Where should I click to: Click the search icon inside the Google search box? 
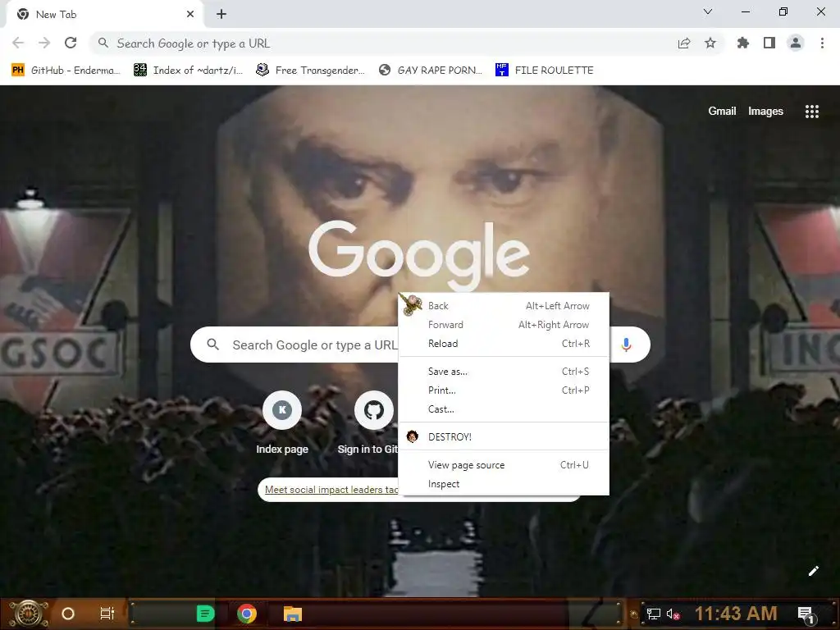coord(212,345)
